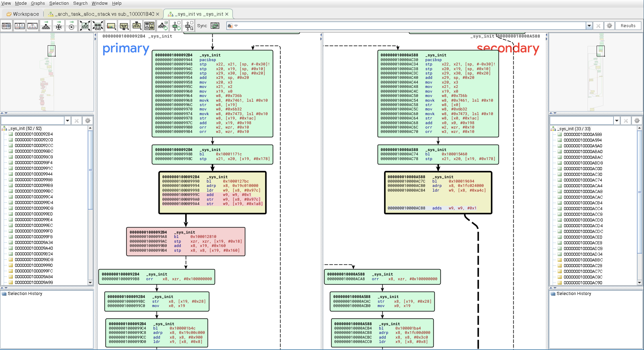Toggle automatic layouting in toolbar
Viewport: 644px width, 350px height.
[x=163, y=26]
